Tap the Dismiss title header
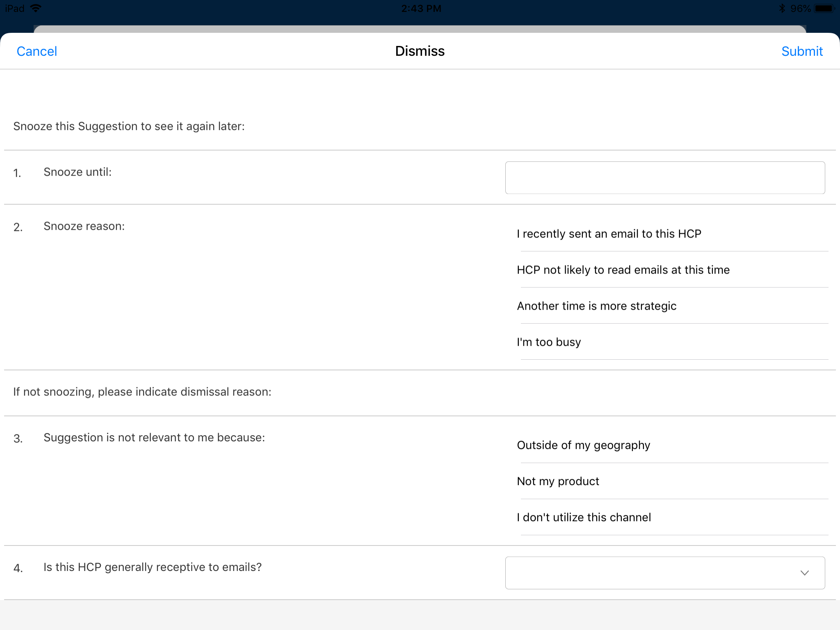Screen dimensions: 840x630 pos(420,51)
